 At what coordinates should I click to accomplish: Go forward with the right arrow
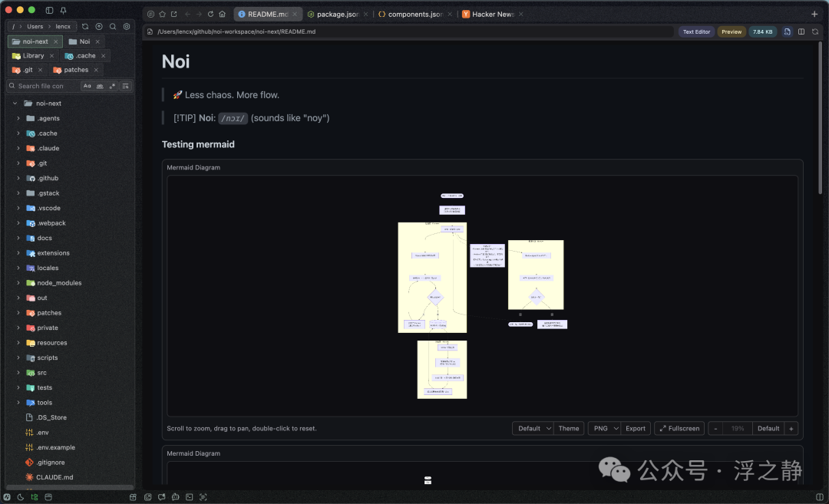[x=199, y=15]
